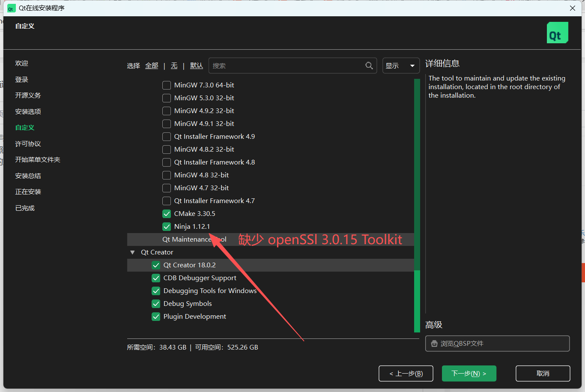Go to 登录 step in sidebar
The height and width of the screenshot is (392, 585).
coord(21,80)
